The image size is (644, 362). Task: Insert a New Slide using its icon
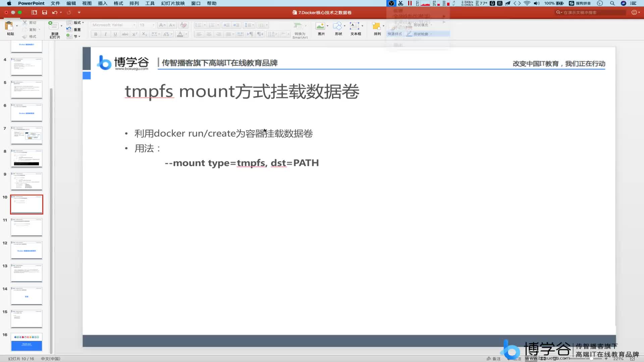pos(53,25)
